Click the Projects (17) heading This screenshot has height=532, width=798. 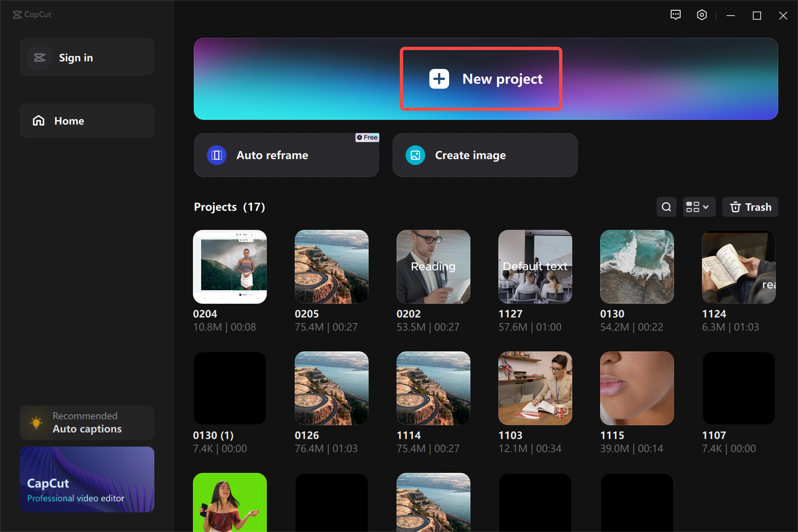(x=229, y=207)
